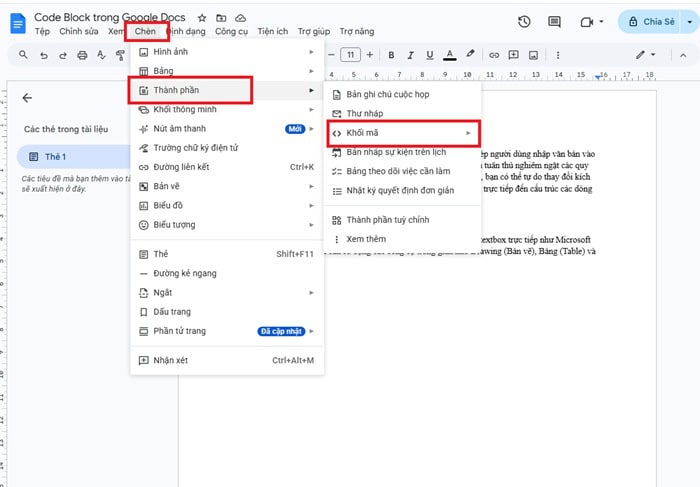Screen dimensions: 700x487
Task: Undo the last action
Action: coord(43,55)
